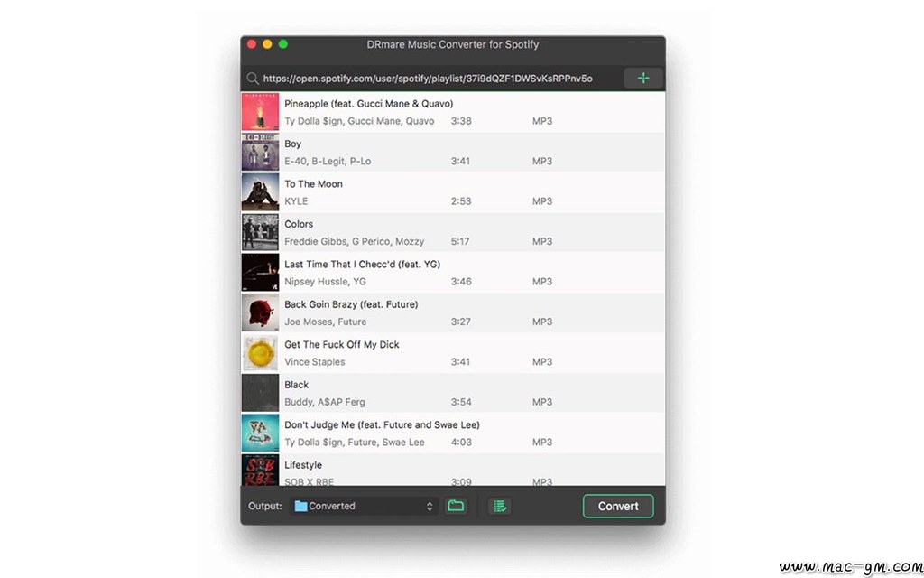Click the 3:46 duration value
This screenshot has width=924, height=578.
click(461, 282)
